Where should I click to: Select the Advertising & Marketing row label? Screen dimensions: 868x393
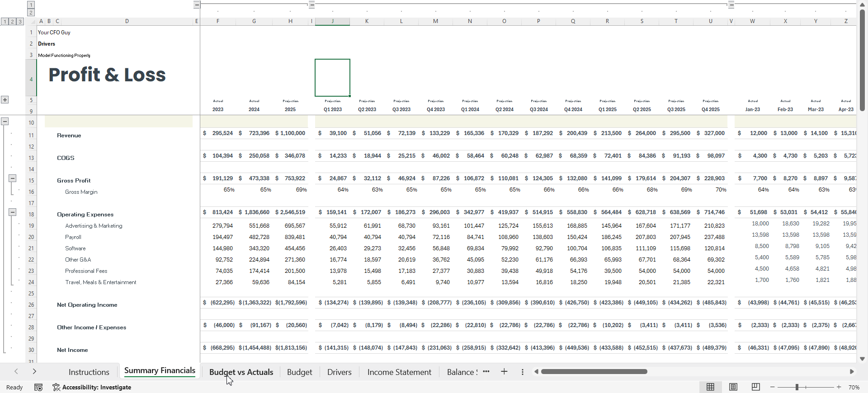(x=94, y=226)
